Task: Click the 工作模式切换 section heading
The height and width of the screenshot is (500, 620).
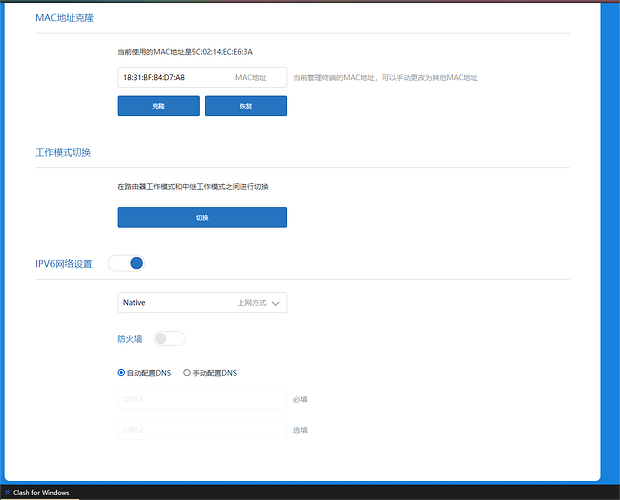Action: pyautogui.click(x=63, y=152)
